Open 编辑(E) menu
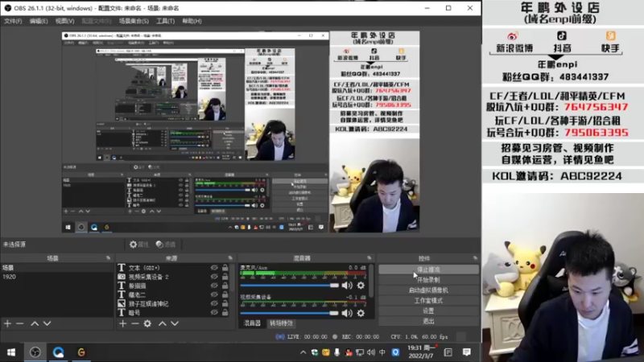Image resolution: width=644 pixels, height=362 pixels. point(39,21)
